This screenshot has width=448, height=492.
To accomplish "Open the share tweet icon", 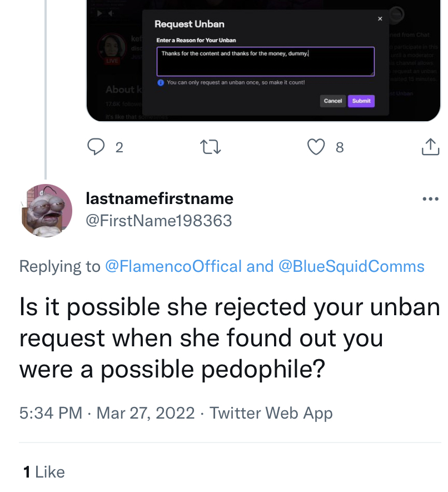I will pyautogui.click(x=430, y=147).
